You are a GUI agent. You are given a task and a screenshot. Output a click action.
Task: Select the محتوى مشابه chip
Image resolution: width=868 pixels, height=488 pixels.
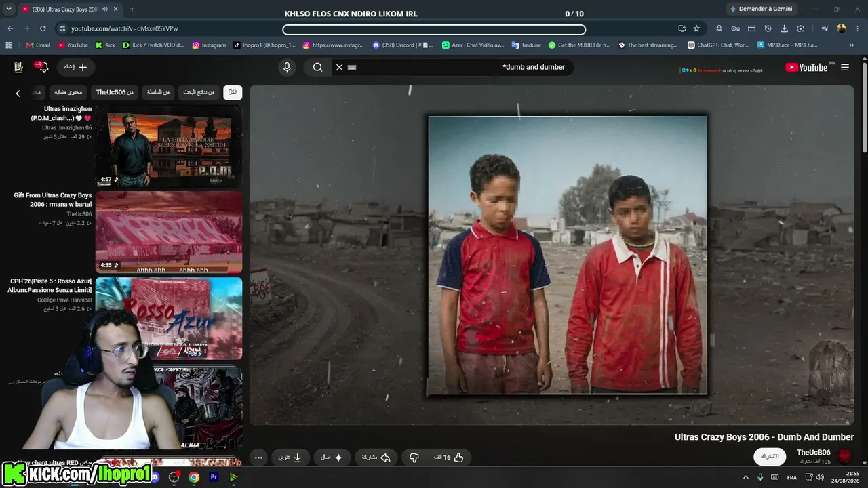(x=68, y=92)
